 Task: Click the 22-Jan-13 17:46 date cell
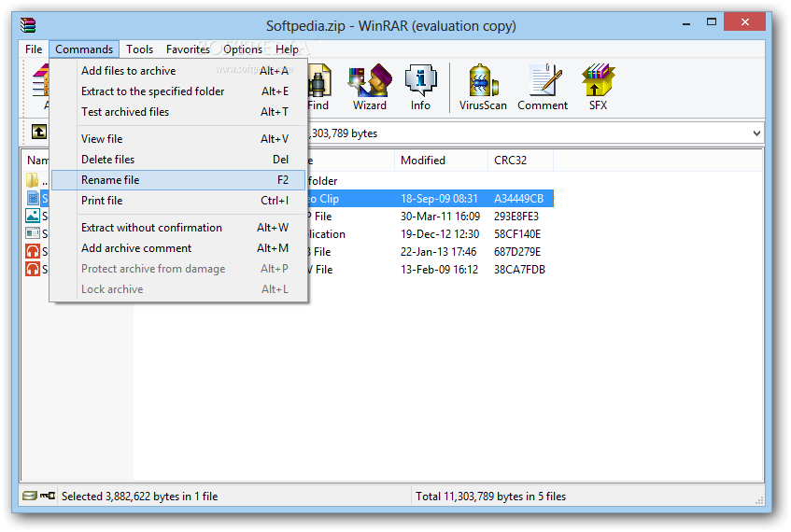[438, 252]
